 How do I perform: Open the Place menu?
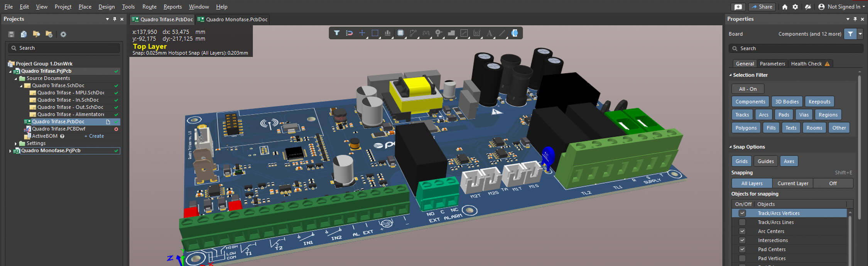tap(85, 7)
